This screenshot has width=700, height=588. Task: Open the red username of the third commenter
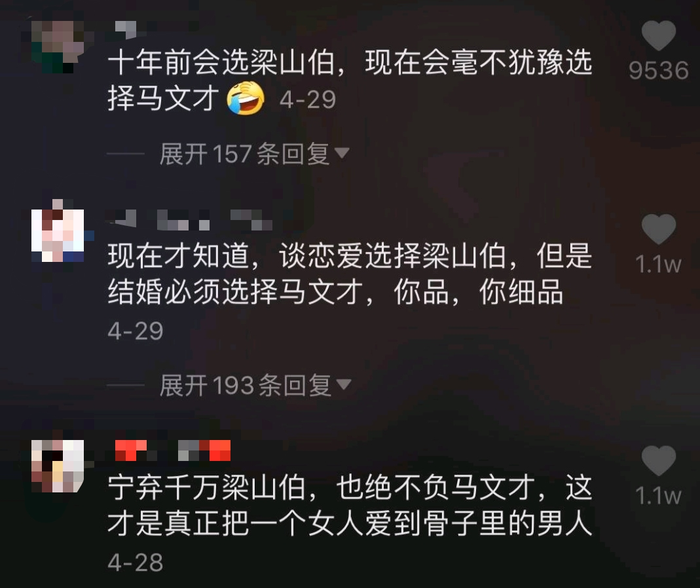172,450
